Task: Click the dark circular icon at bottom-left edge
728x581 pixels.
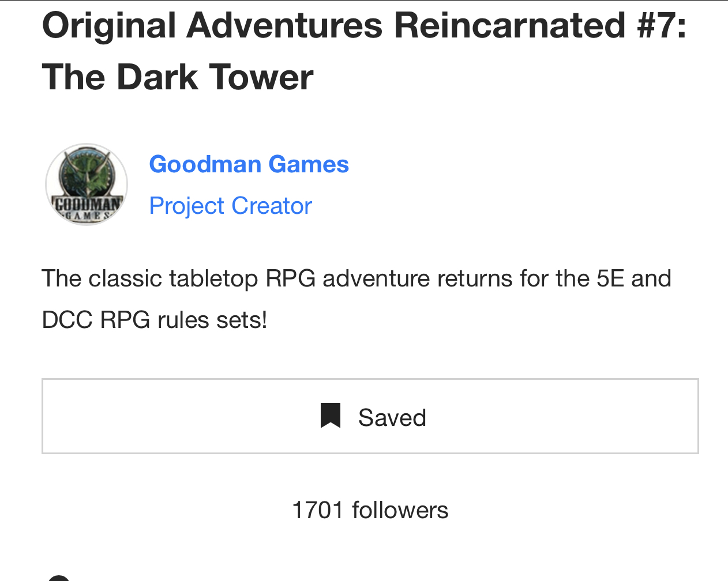Action: coord(58,578)
